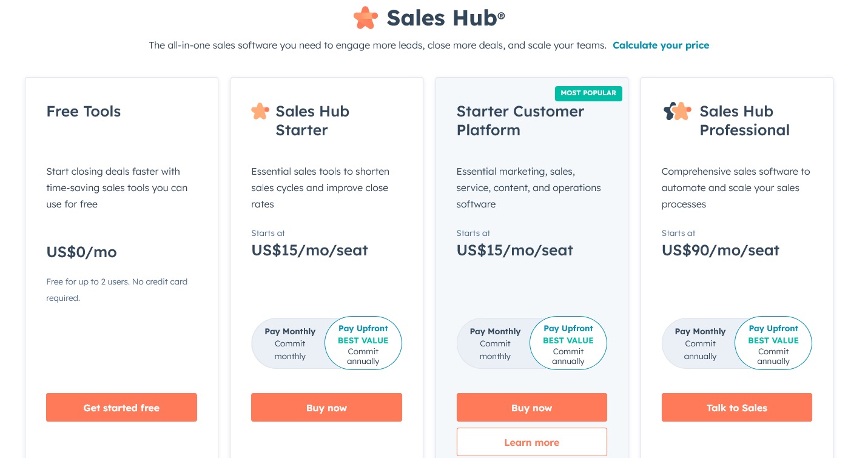
Task: Open the Calculate your price link
Action: pos(661,45)
